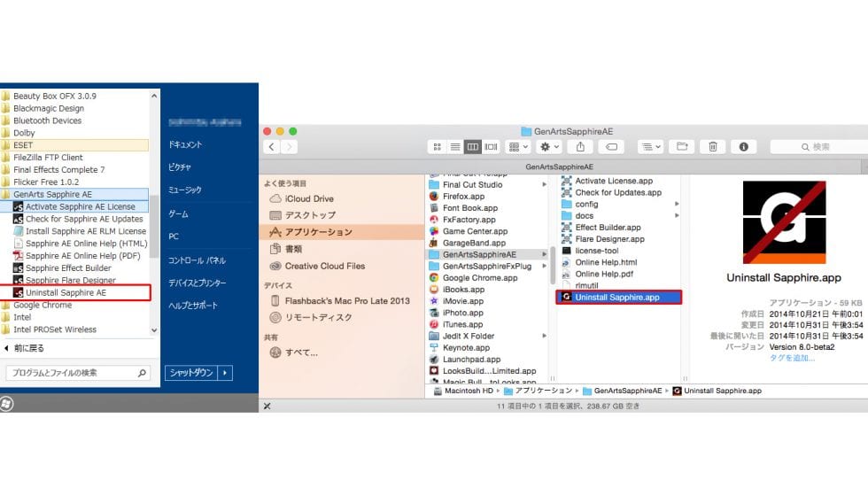Select Online Help.html file
The width and height of the screenshot is (868, 496).
(606, 262)
